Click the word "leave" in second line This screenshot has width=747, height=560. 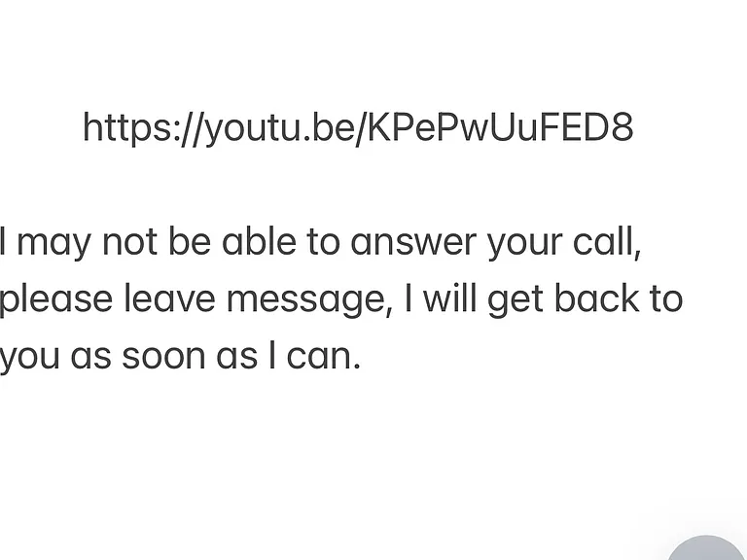[169, 298]
